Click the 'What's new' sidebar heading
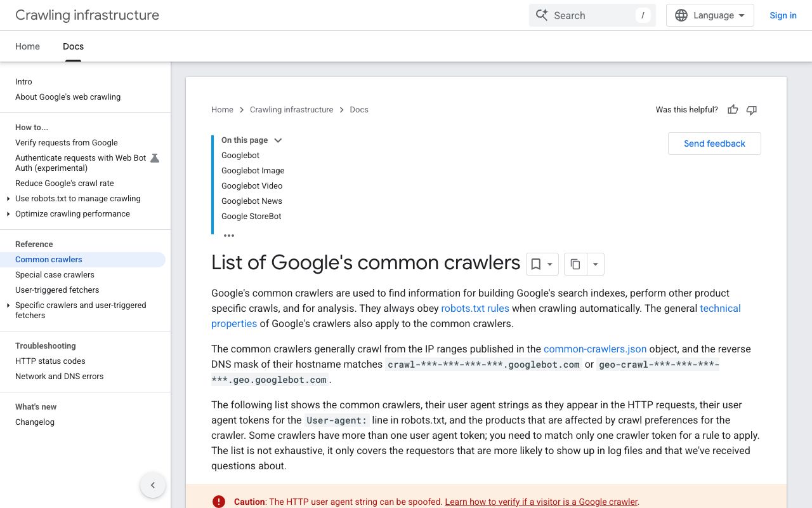 pyautogui.click(x=36, y=407)
